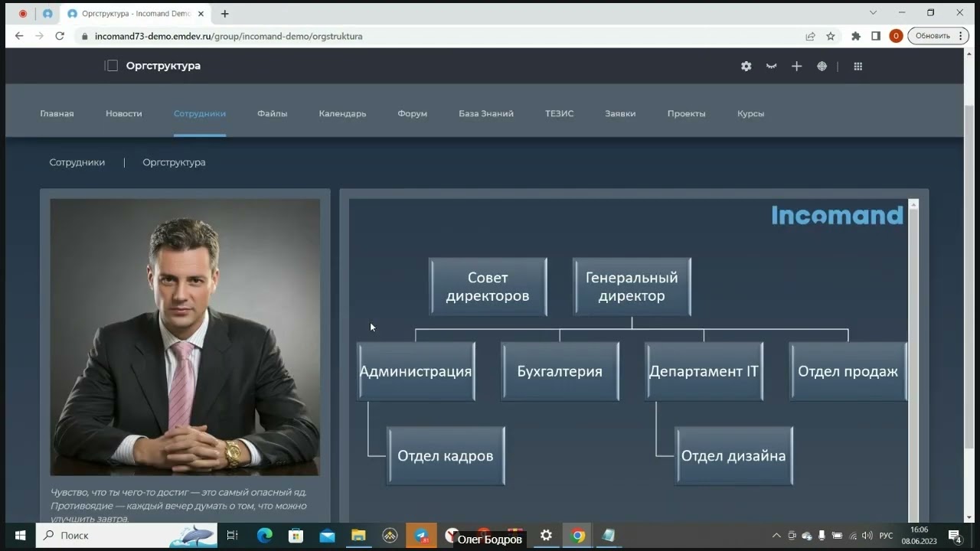Click the Оргструктура submenu link
This screenshot has width=980, height=551.
pos(174,162)
